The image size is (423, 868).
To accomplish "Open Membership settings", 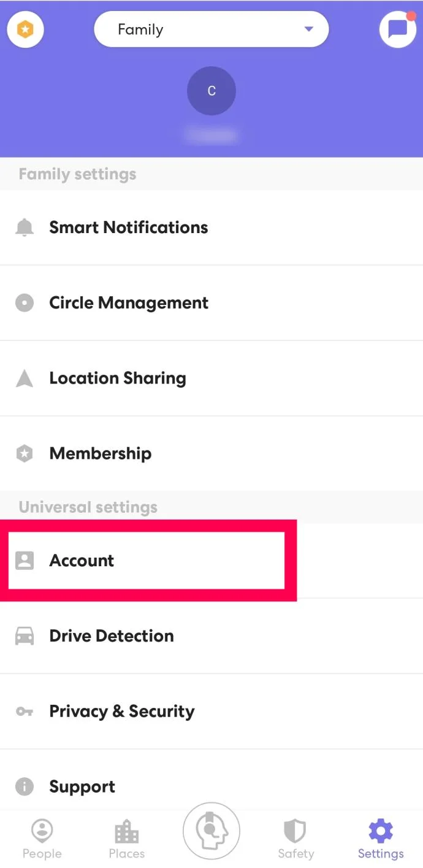I will click(x=100, y=454).
